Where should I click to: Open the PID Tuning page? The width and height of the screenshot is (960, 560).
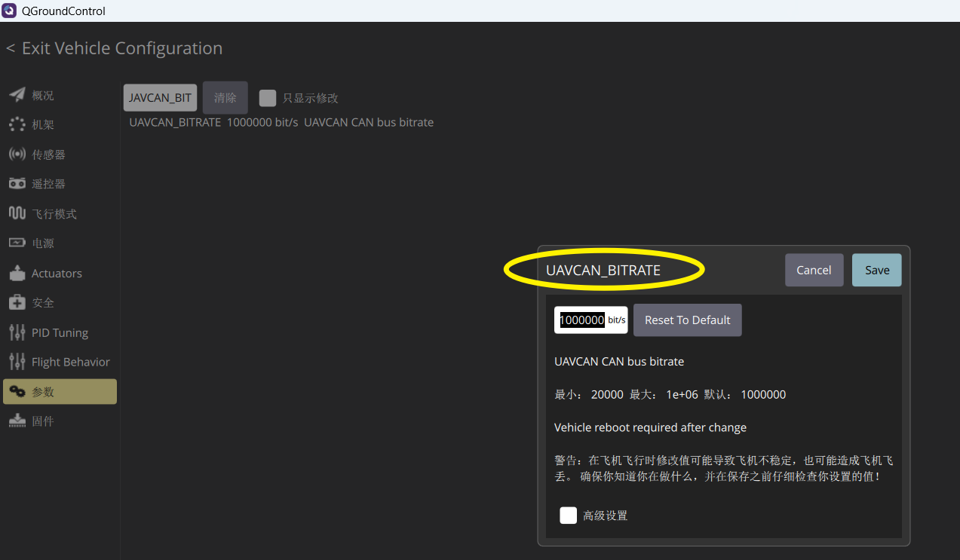click(x=60, y=332)
